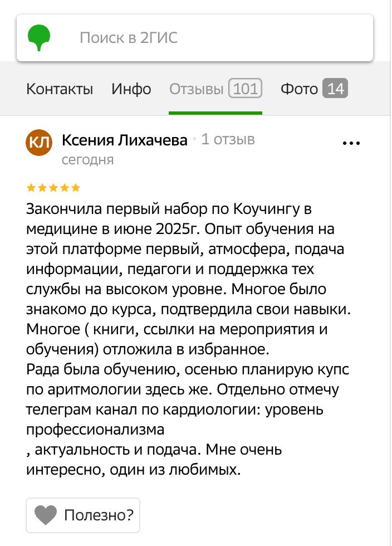
Task: Click the third yellow rating star
Action: pyautogui.click(x=53, y=188)
